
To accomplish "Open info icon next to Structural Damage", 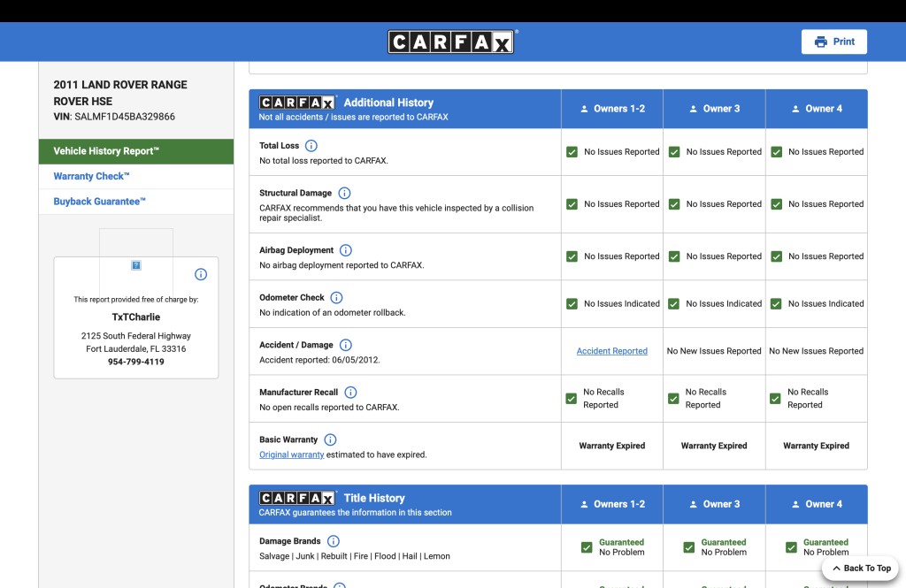I will click(x=344, y=193).
